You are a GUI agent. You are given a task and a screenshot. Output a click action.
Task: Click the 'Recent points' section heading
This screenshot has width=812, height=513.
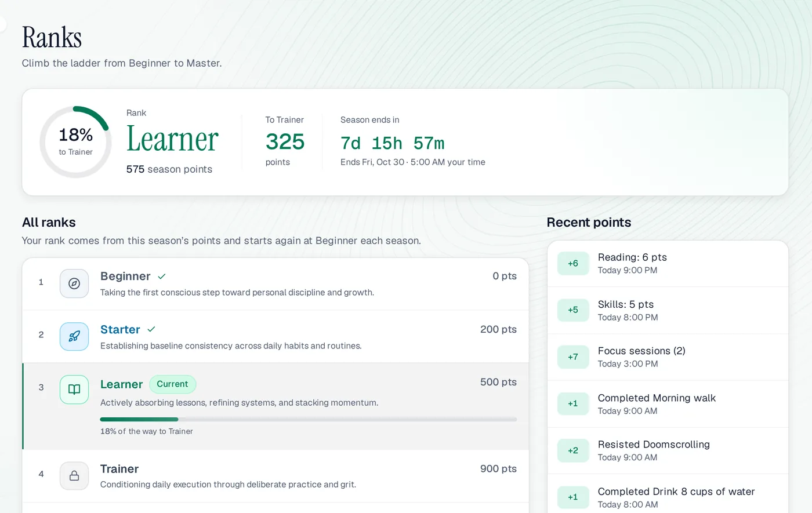coord(589,223)
